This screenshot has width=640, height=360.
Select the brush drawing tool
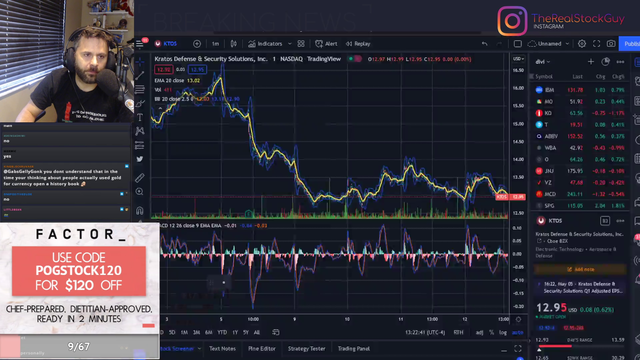(x=140, y=104)
